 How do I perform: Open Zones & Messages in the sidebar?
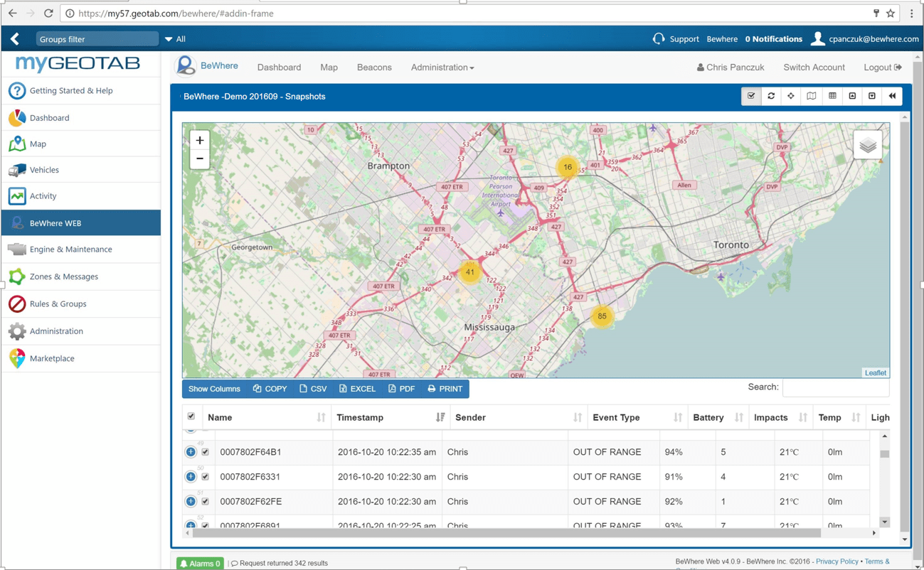pyautogui.click(x=80, y=276)
